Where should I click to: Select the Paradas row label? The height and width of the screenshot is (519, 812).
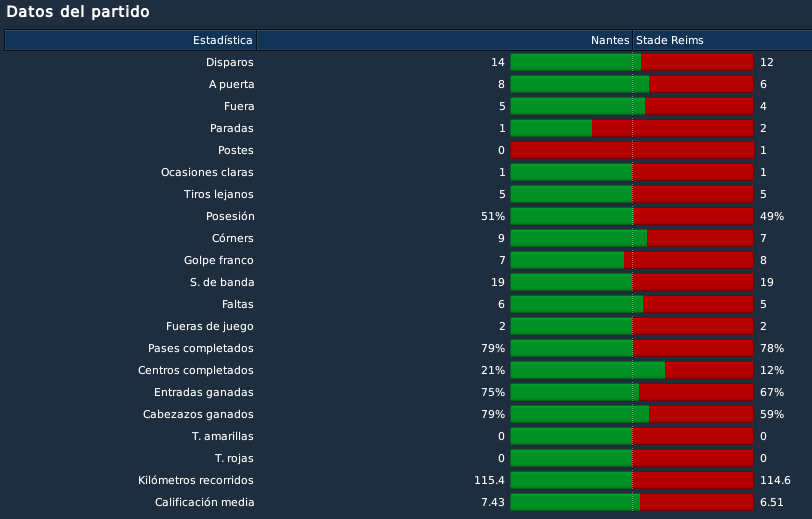(231, 128)
